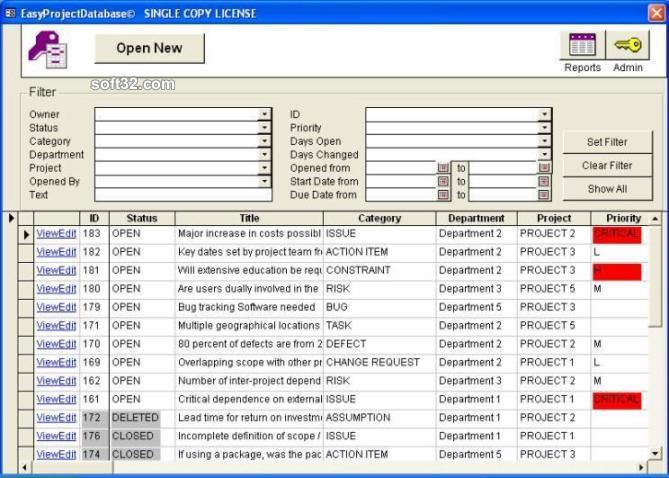The height and width of the screenshot is (478, 669).
Task: Click the ASSUMPTION category cell
Action: pyautogui.click(x=358, y=417)
